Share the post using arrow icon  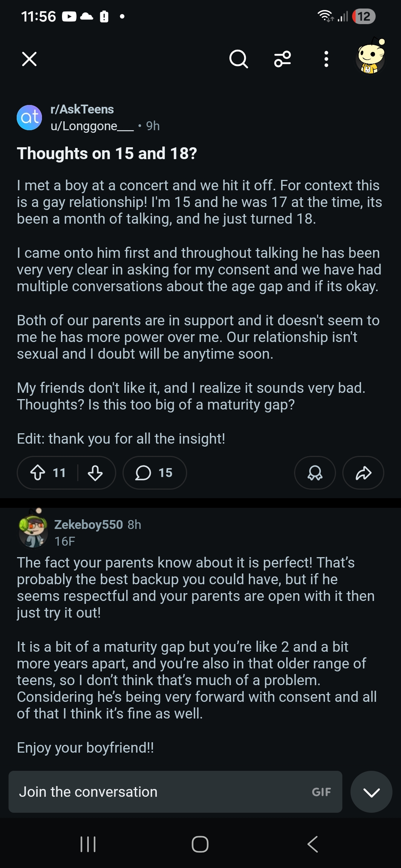pyautogui.click(x=363, y=473)
